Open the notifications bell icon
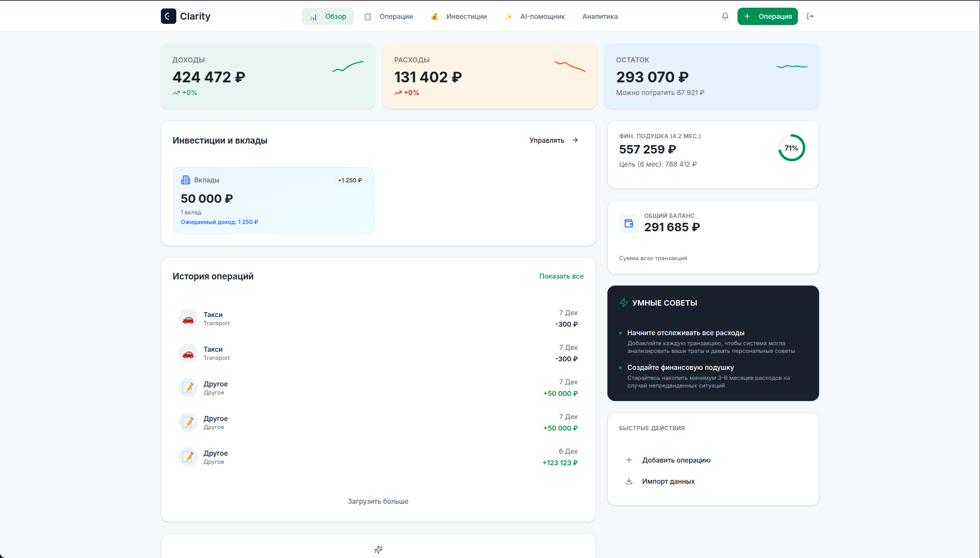This screenshot has height=558, width=980. click(x=725, y=16)
